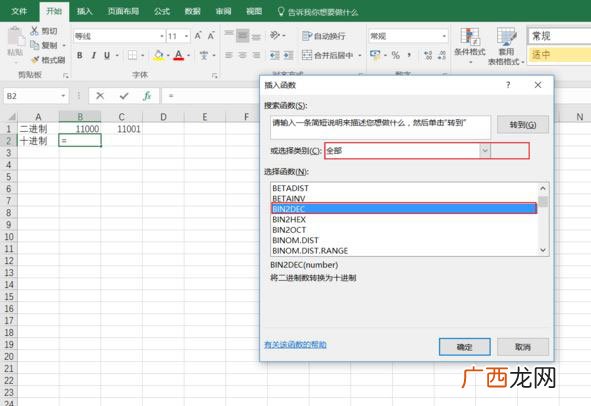Click 确定 button in dialog
591x406 pixels.
[465, 347]
